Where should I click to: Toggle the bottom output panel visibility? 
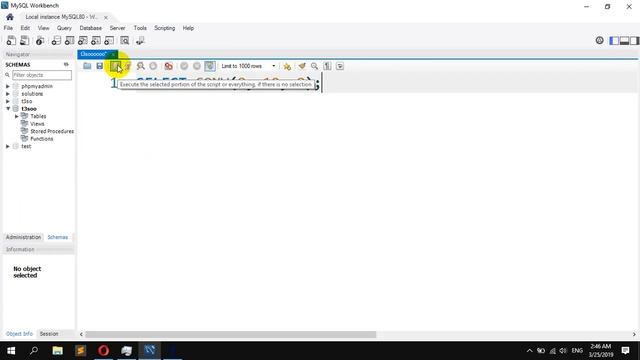coord(624,40)
